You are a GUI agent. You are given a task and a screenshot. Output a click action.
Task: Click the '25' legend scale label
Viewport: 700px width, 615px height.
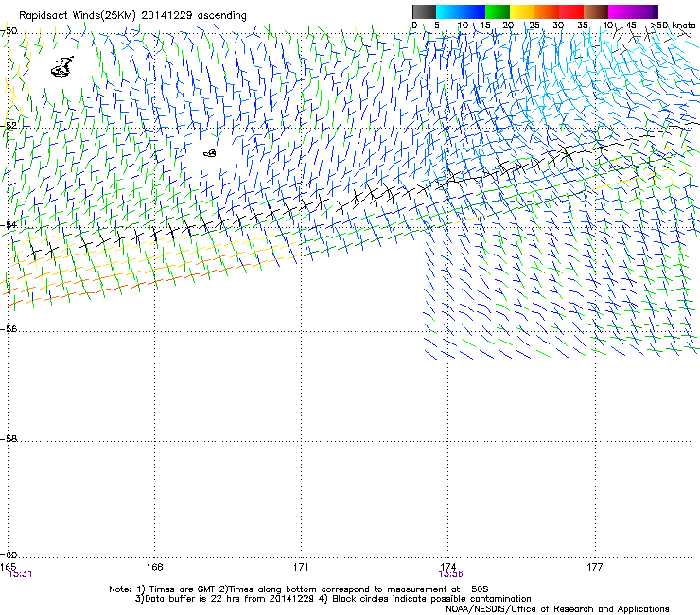click(534, 26)
